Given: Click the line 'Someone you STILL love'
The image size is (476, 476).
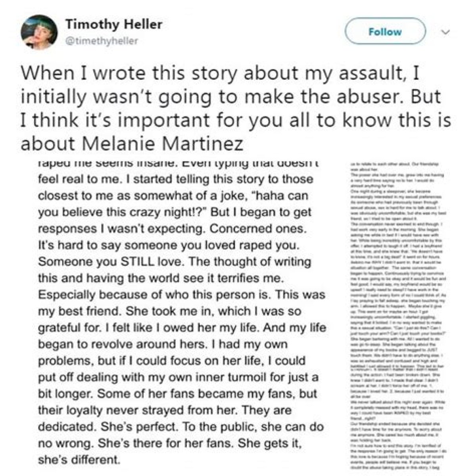Looking at the screenshot, I should coord(174,262).
